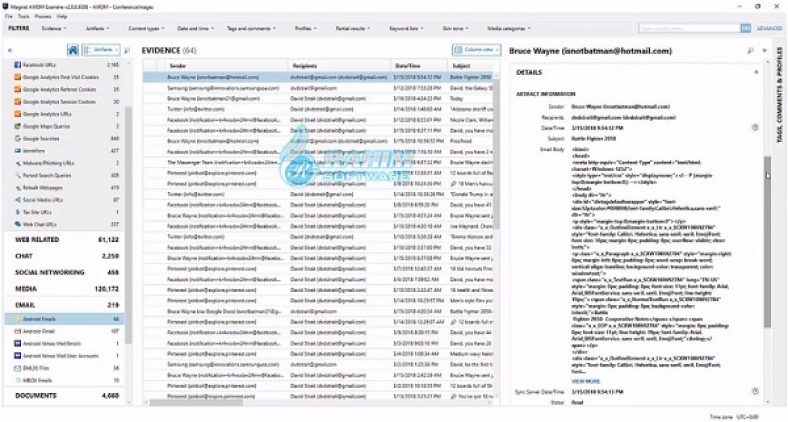Click the Social Media URLs icon
788x422 pixels.
[x=18, y=199]
